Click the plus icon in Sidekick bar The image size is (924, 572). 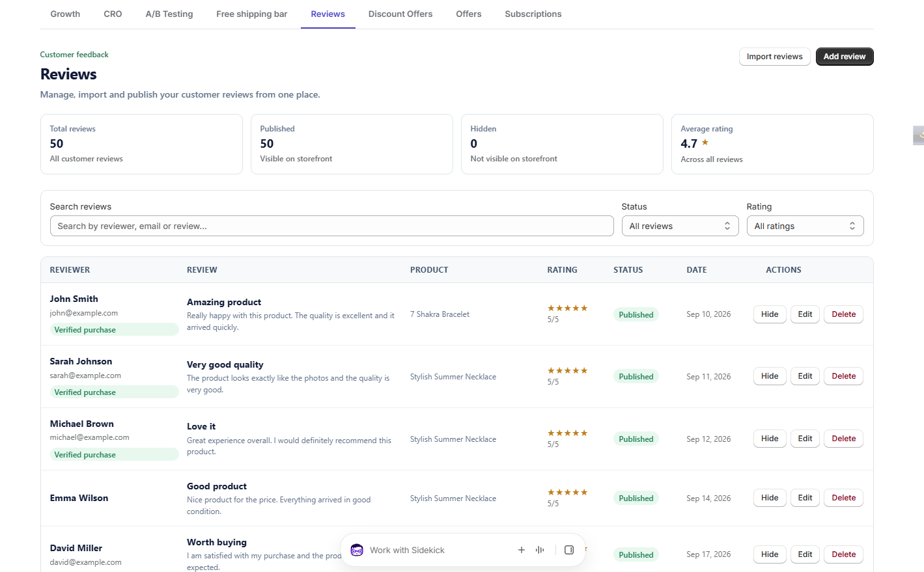[522, 550]
